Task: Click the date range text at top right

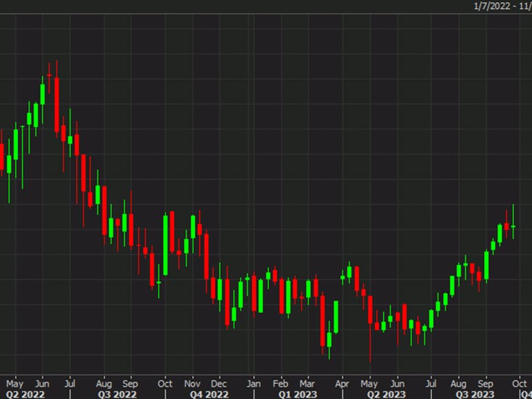Action: click(x=502, y=5)
